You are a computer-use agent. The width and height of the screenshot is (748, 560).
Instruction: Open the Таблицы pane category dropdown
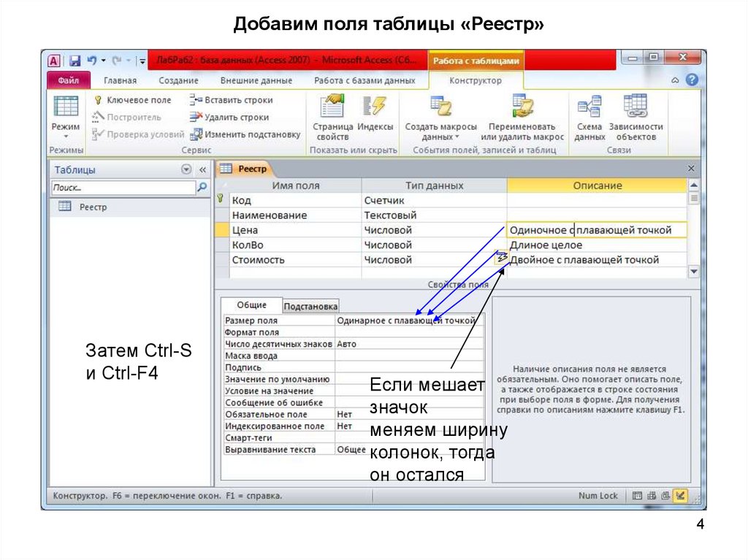[x=186, y=169]
